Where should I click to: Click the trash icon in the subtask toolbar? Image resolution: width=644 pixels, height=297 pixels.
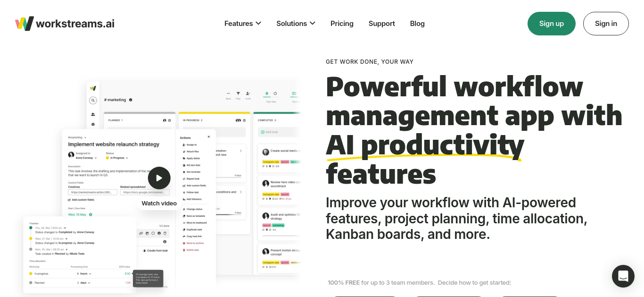(165, 233)
